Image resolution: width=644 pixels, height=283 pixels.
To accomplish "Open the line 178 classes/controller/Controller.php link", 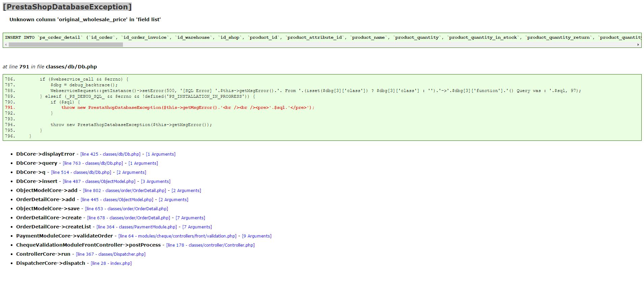I will coord(211,245).
